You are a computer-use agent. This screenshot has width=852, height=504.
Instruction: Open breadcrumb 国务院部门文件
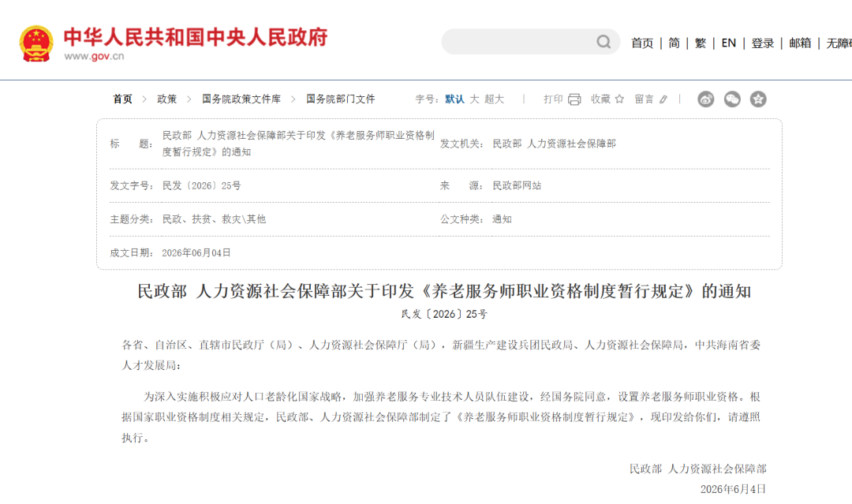pyautogui.click(x=340, y=99)
